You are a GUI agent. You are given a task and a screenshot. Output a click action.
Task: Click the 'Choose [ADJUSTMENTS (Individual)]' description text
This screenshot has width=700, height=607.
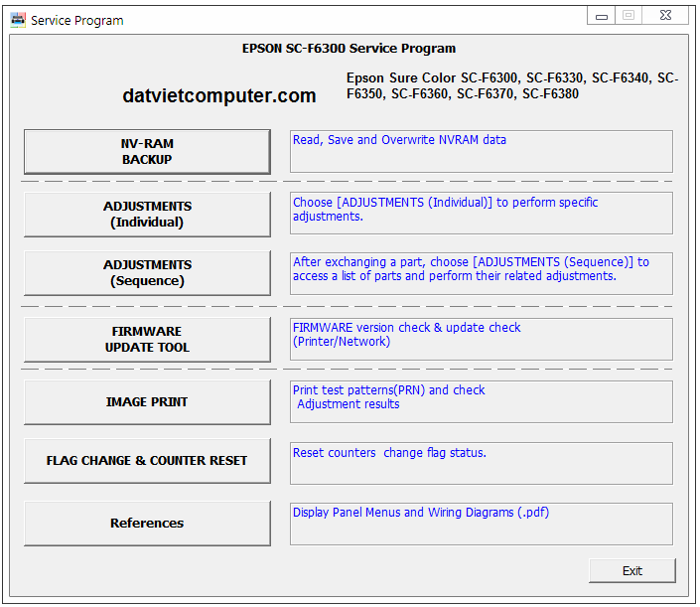coord(445,209)
